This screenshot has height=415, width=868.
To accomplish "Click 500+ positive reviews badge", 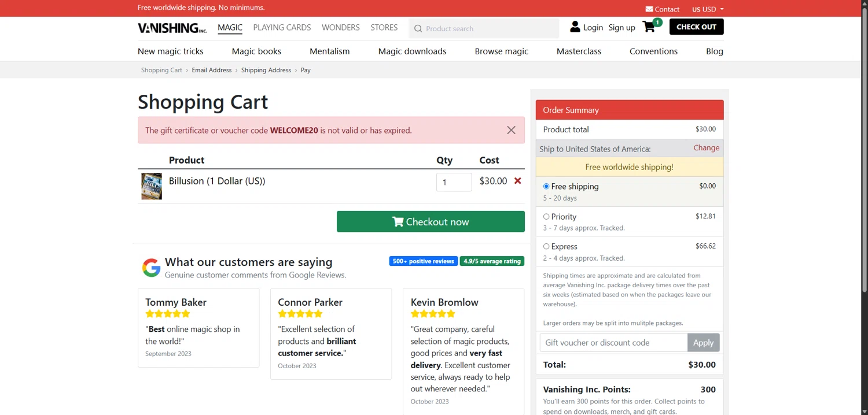I will coord(424,261).
